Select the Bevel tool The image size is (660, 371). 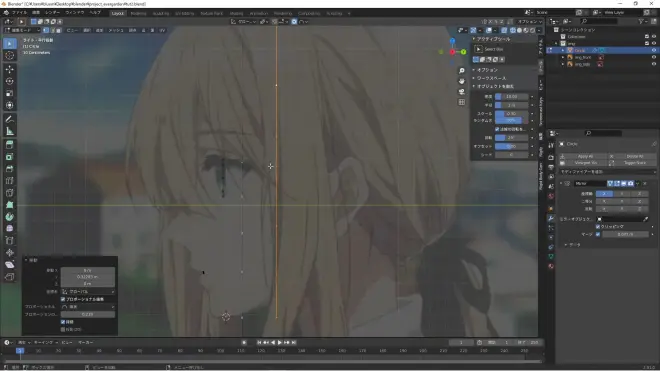(x=10, y=169)
